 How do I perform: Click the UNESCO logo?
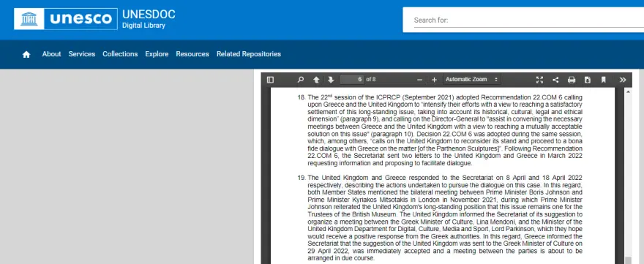click(66, 19)
